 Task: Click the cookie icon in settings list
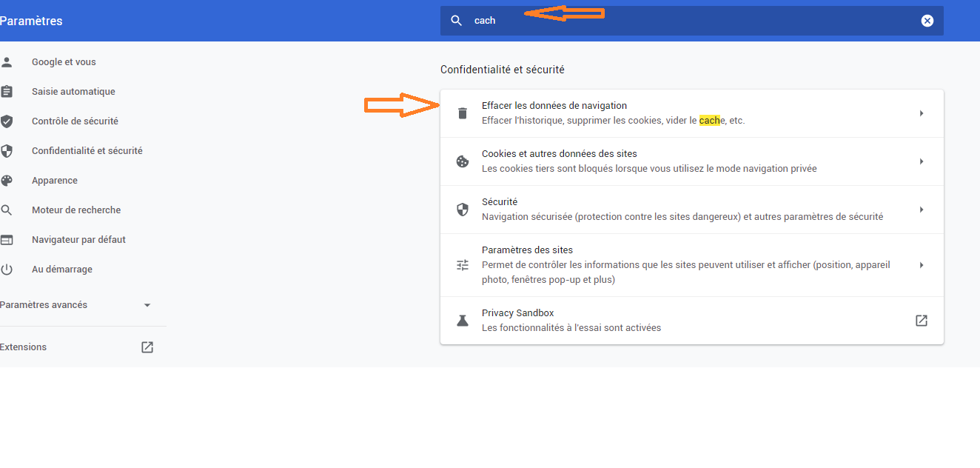(463, 161)
